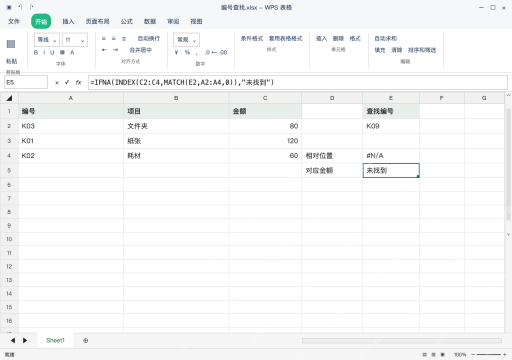Image resolution: width=512 pixels, height=360 pixels.
Task: Click the left-align icon in 对齐方式
Action: (x=104, y=39)
